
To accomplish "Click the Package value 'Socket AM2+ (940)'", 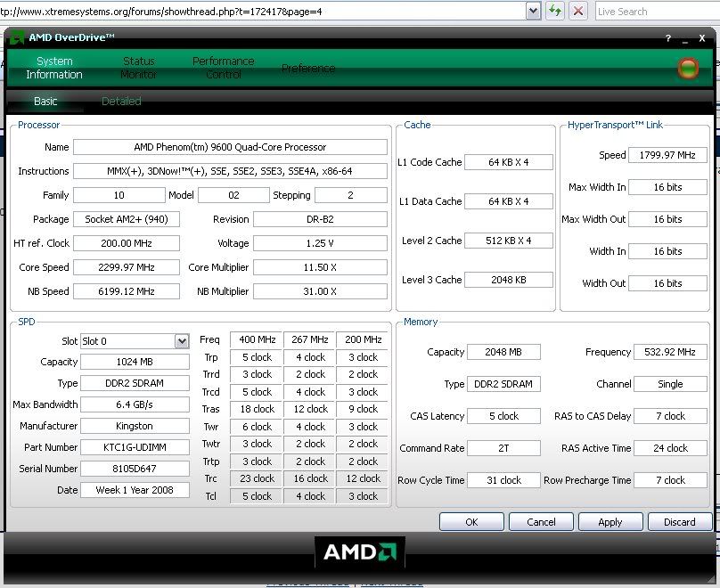I will pyautogui.click(x=127, y=219).
